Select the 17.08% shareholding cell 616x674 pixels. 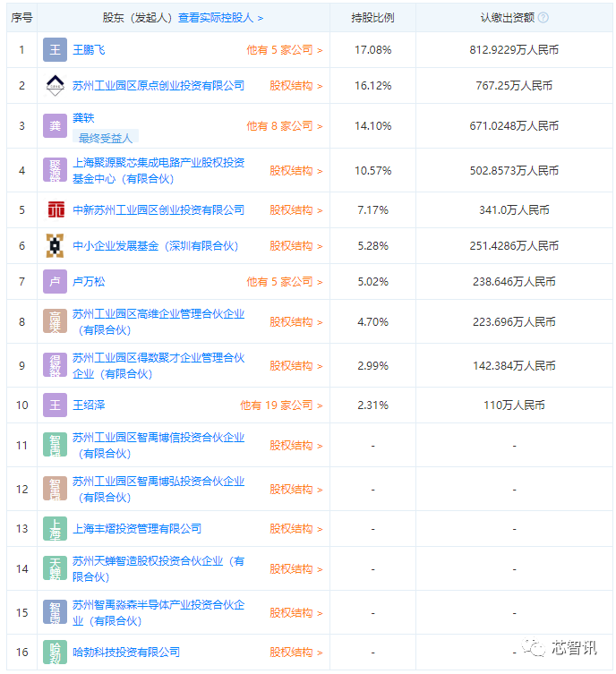[x=372, y=50]
